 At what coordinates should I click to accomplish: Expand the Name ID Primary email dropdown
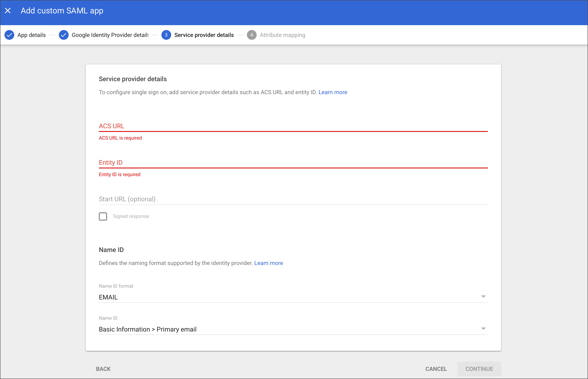tap(483, 329)
